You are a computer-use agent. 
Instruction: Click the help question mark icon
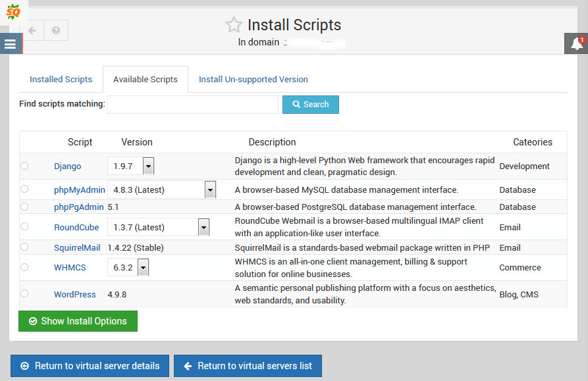point(56,30)
